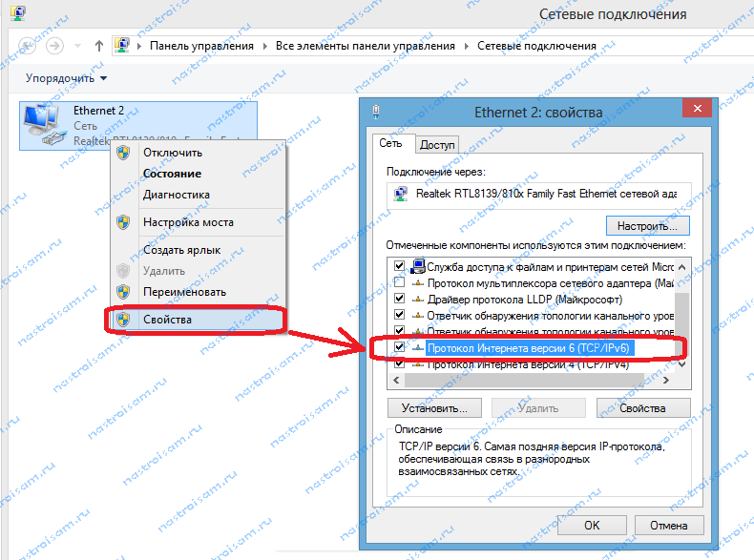Click the components list scroll down arrow
Image resolution: width=754 pixels, height=560 pixels.
click(682, 364)
